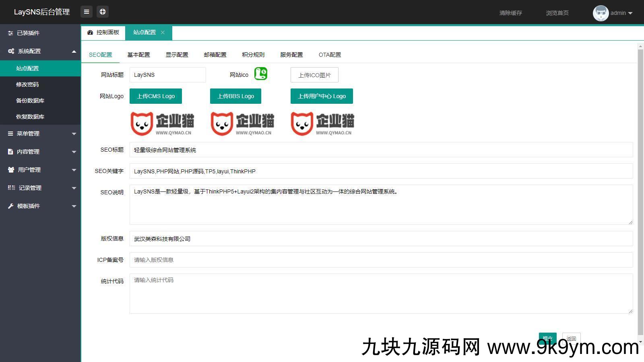
Task: Click the hamburger menu toggle icon
Action: point(86,12)
